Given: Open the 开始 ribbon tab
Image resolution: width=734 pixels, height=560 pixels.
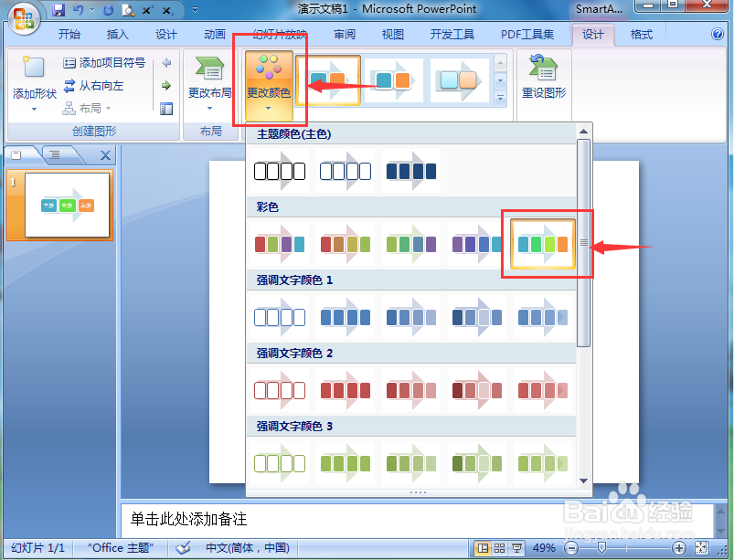Looking at the screenshot, I should point(69,34).
